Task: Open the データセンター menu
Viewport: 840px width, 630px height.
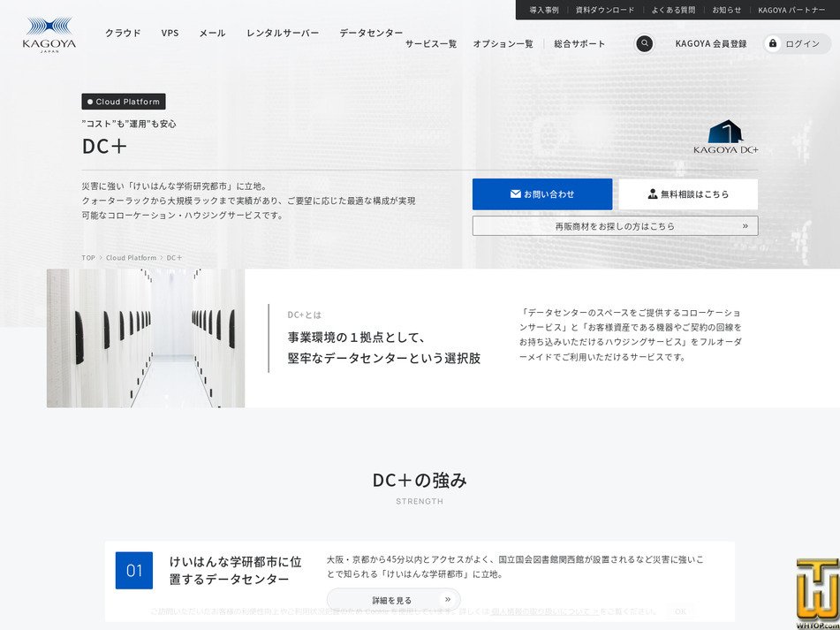Action: [x=371, y=33]
